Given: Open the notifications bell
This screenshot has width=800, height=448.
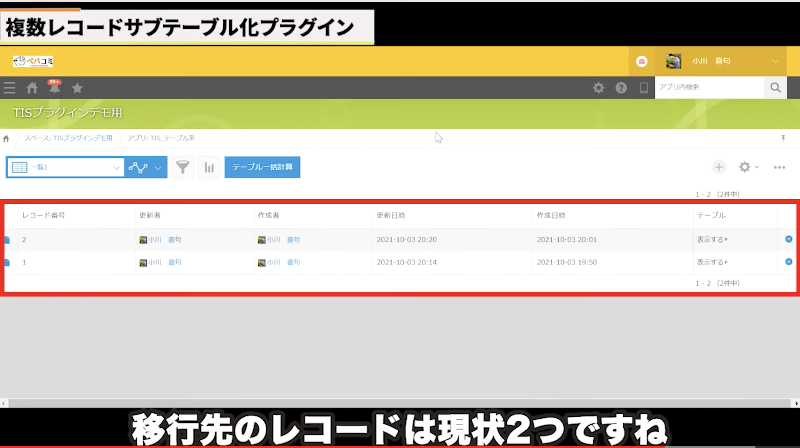Looking at the screenshot, I should coord(54,88).
